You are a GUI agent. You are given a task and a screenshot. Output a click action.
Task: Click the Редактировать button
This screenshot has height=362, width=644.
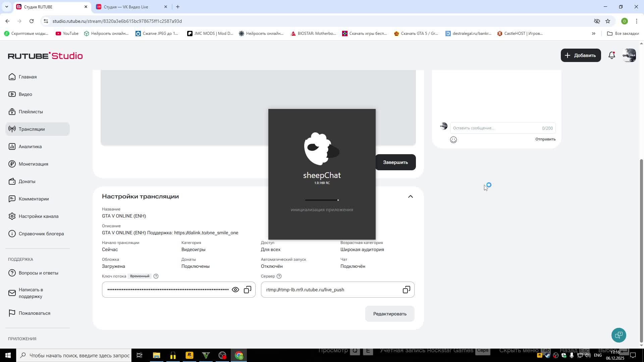click(x=389, y=314)
